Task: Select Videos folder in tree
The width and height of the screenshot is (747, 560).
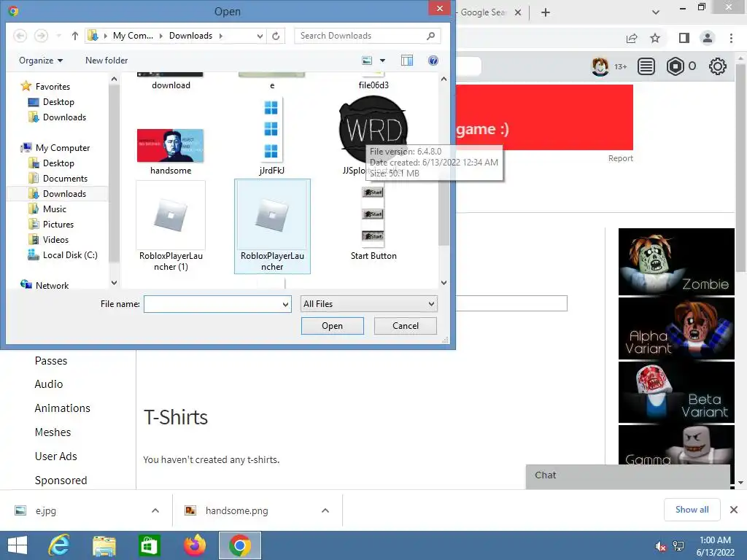Action: pos(55,239)
